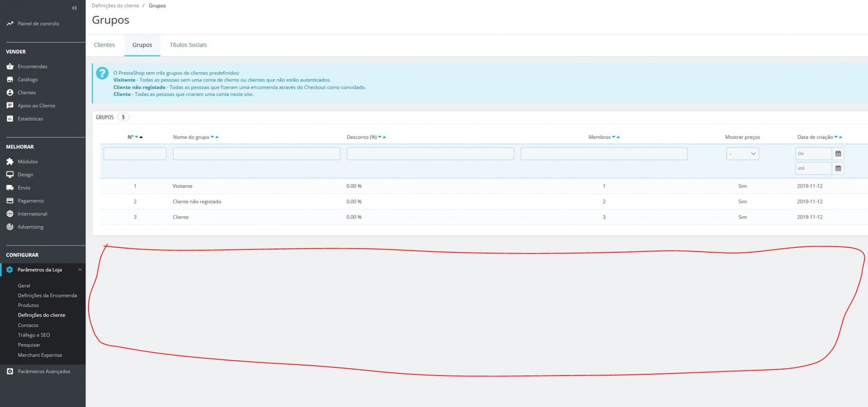Click the Encomendas basket icon

10,66
